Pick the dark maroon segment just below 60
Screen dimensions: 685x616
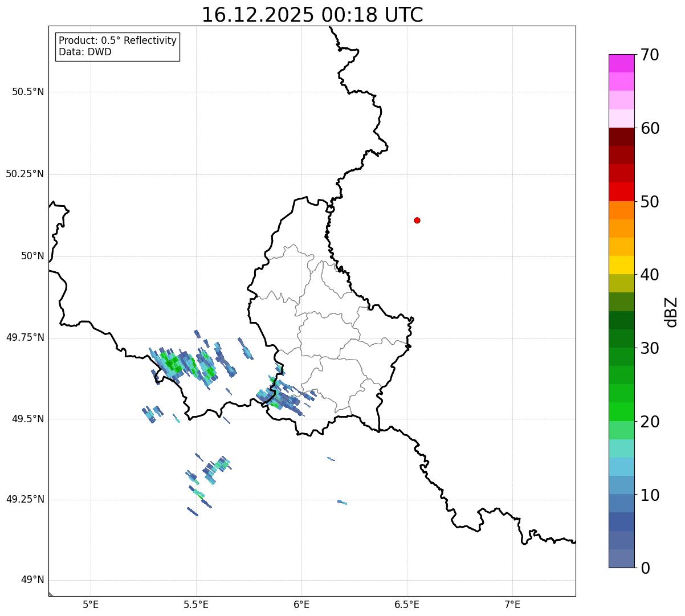pyautogui.click(x=621, y=137)
